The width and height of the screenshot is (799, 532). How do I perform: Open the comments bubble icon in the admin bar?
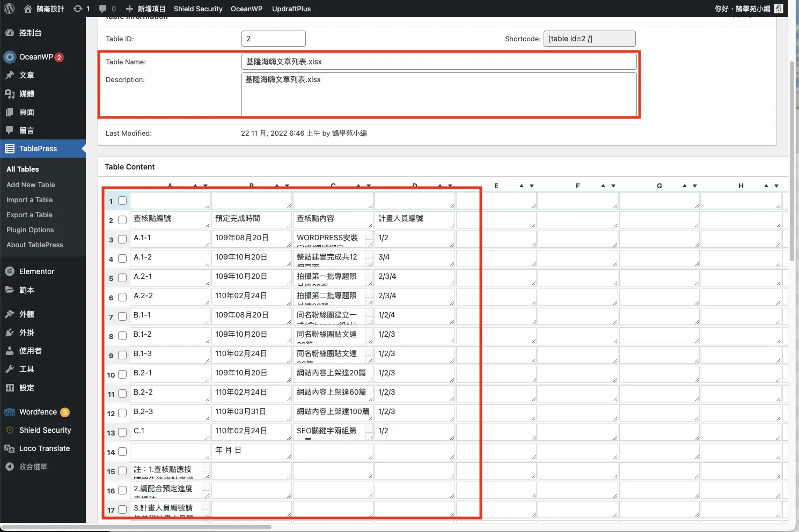click(103, 9)
